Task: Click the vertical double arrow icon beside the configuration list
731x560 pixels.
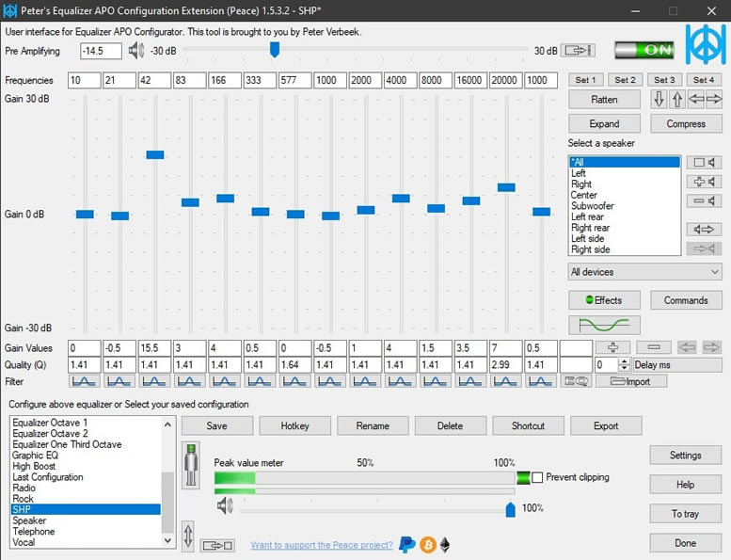Action: 188,536
